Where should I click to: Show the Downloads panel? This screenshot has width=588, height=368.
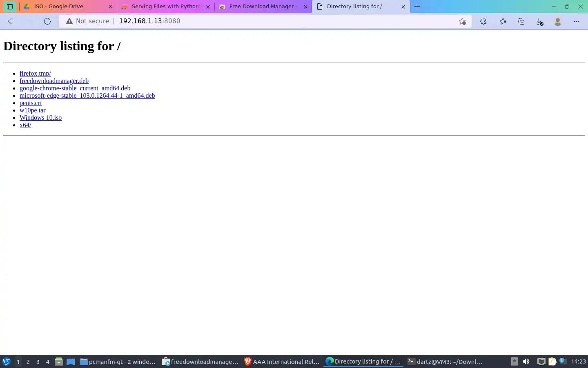point(539,21)
